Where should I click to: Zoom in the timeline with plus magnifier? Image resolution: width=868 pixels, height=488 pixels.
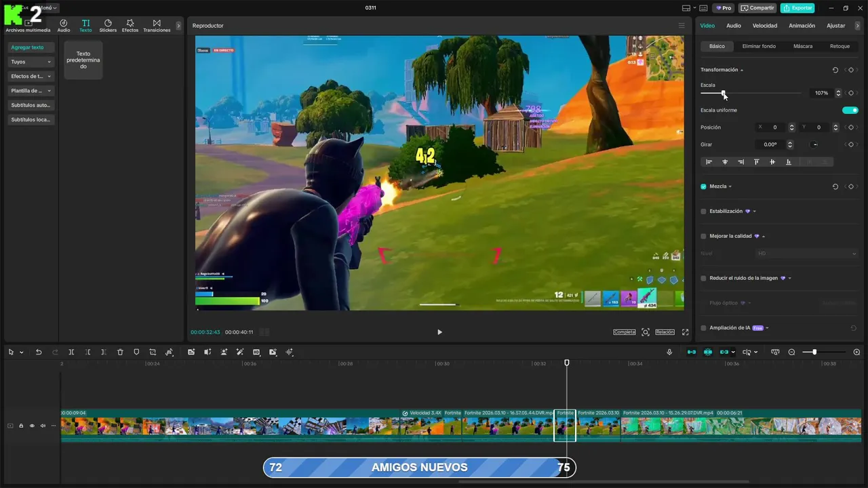point(856,352)
